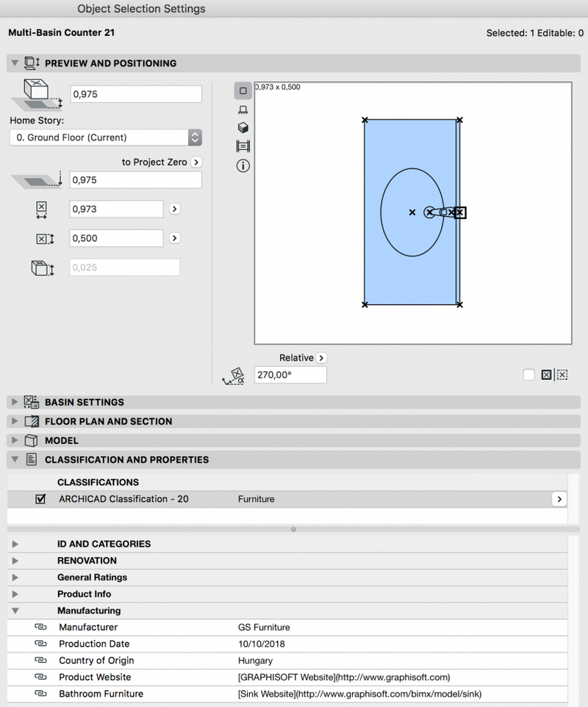
Task: Switch to the front view preview icon
Action: tap(244, 110)
